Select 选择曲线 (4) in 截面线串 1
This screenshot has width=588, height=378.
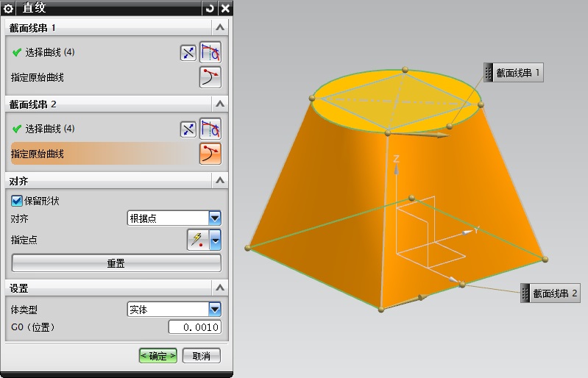[x=50, y=52]
